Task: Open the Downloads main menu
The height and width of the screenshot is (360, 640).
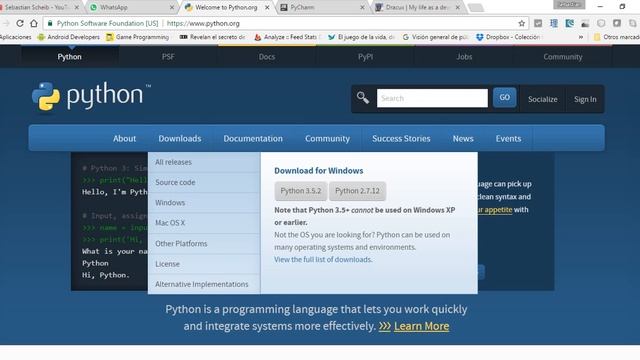Action: click(x=180, y=138)
